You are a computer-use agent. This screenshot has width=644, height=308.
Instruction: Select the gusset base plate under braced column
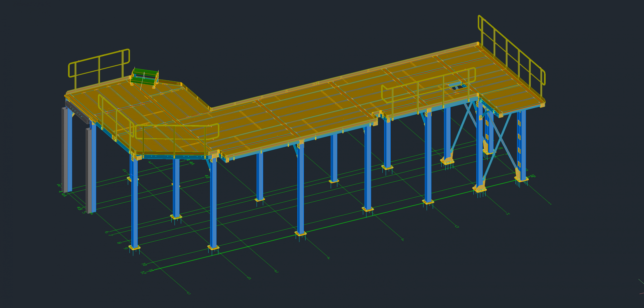coord(480,189)
